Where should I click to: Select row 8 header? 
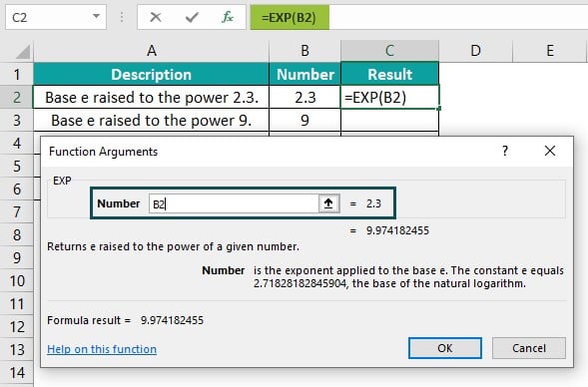pos(17,235)
